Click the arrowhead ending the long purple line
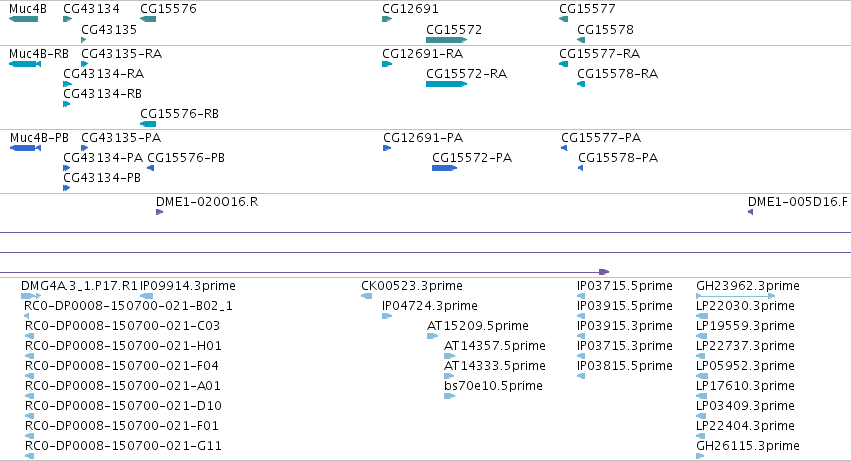 point(604,272)
